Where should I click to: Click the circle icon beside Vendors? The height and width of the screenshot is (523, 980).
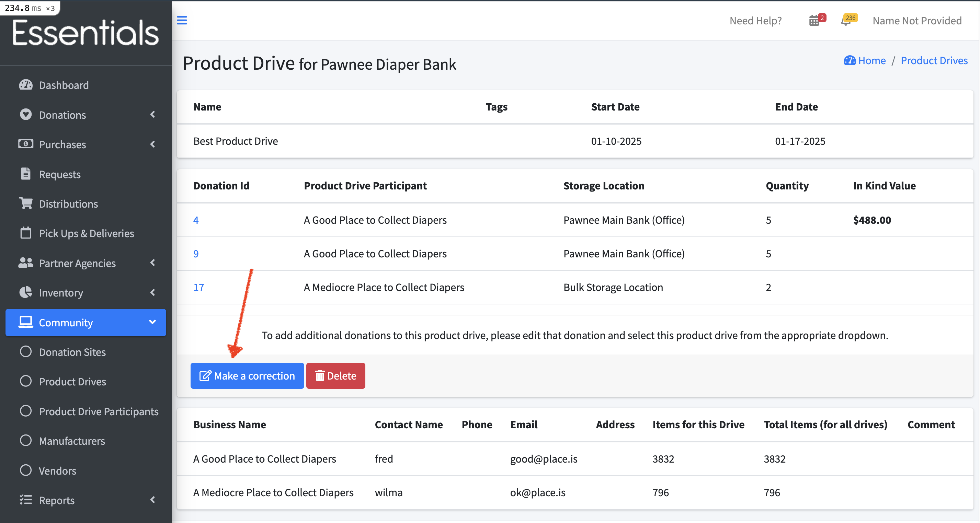tap(25, 470)
